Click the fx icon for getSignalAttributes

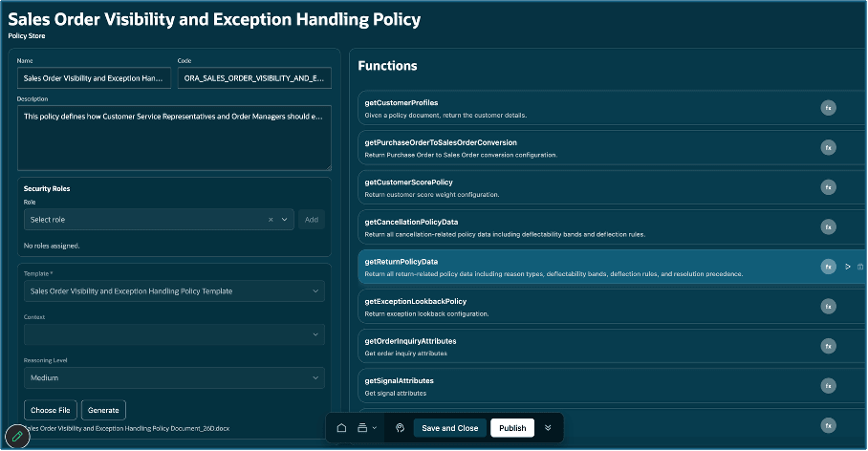pyautogui.click(x=828, y=386)
